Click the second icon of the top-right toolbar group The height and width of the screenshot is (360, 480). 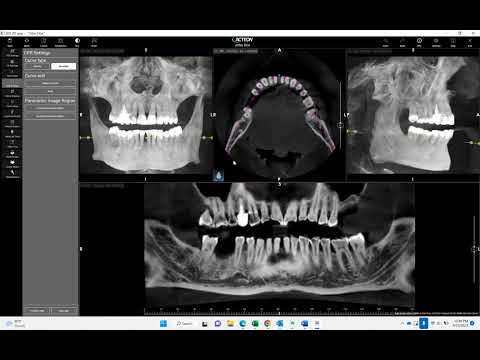point(402,42)
